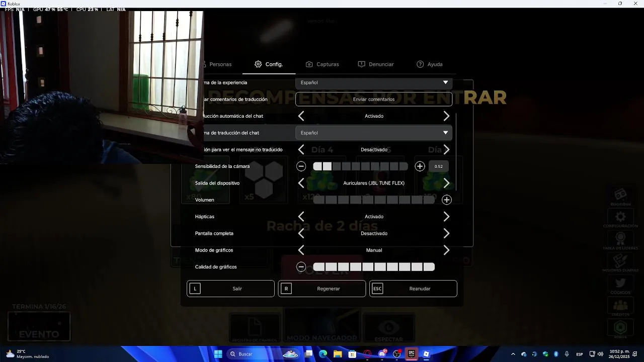The image size is (644, 362).
Task: Open the Créditos icon
Action: click(620, 307)
